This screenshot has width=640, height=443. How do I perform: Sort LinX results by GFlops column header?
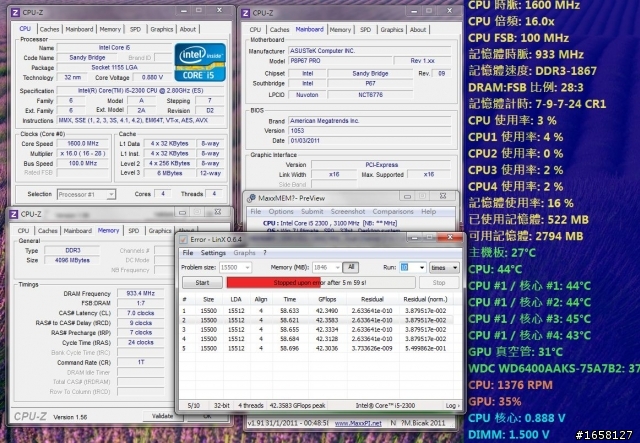(327, 299)
